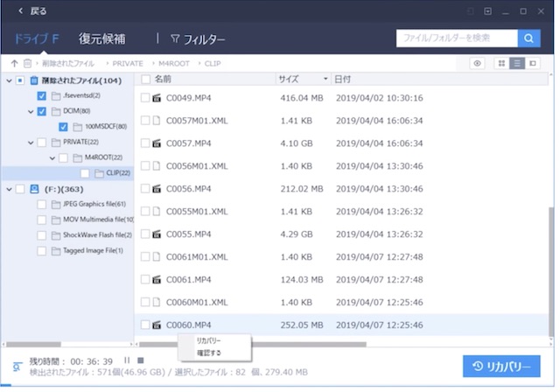The image size is (560, 392).
Task: Click the file list horizontal scrollbar
Action: (253, 345)
